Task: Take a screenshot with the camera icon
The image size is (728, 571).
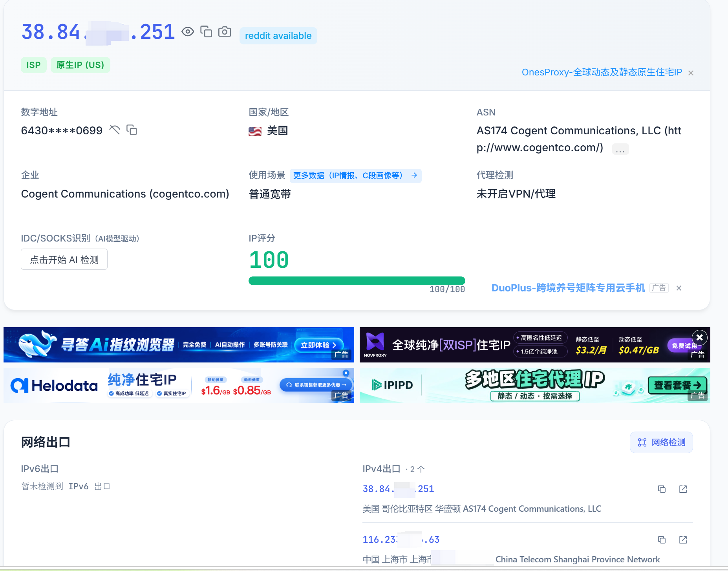Action: pos(225,31)
